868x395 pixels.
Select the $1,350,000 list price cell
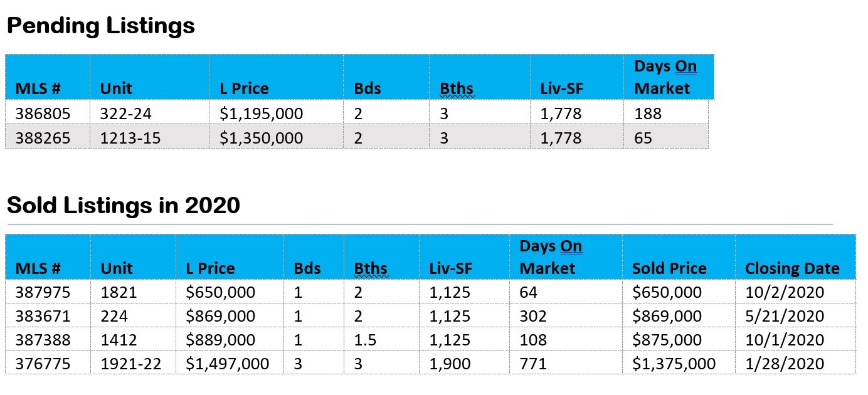pos(261,138)
